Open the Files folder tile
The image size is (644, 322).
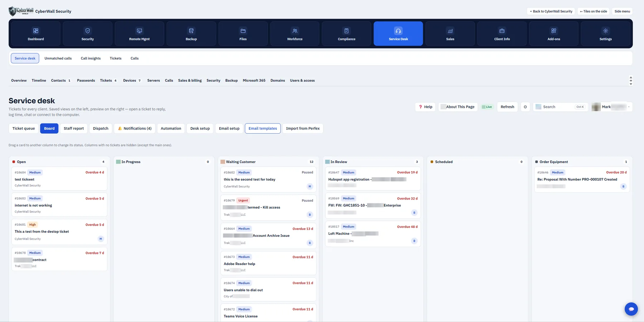coord(243,34)
